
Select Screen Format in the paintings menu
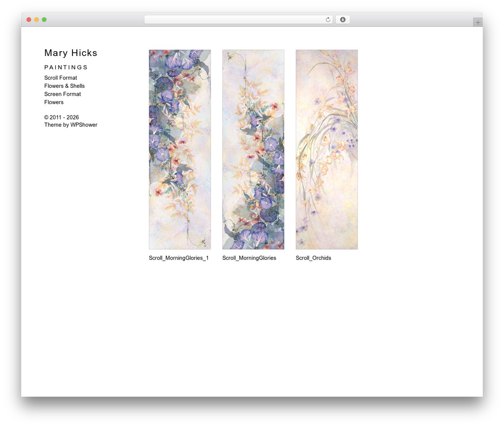(x=63, y=94)
